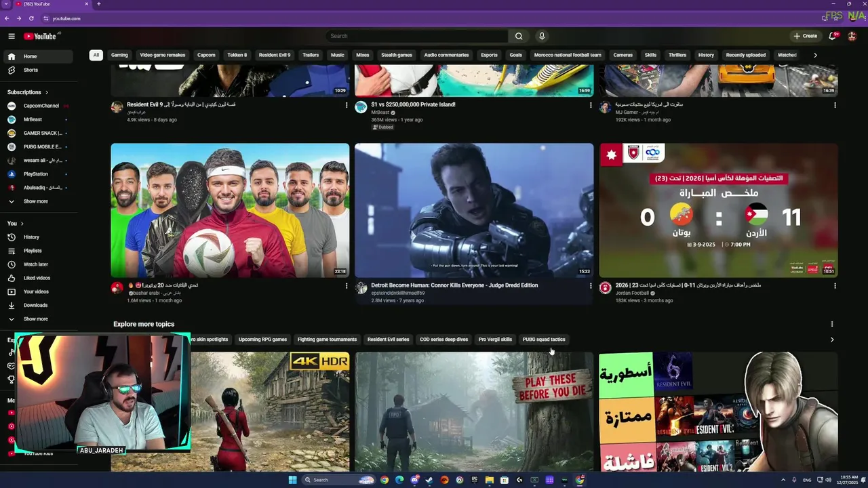The width and height of the screenshot is (868, 488).
Task: Open the Jordan Football channel link
Action: coord(632,293)
